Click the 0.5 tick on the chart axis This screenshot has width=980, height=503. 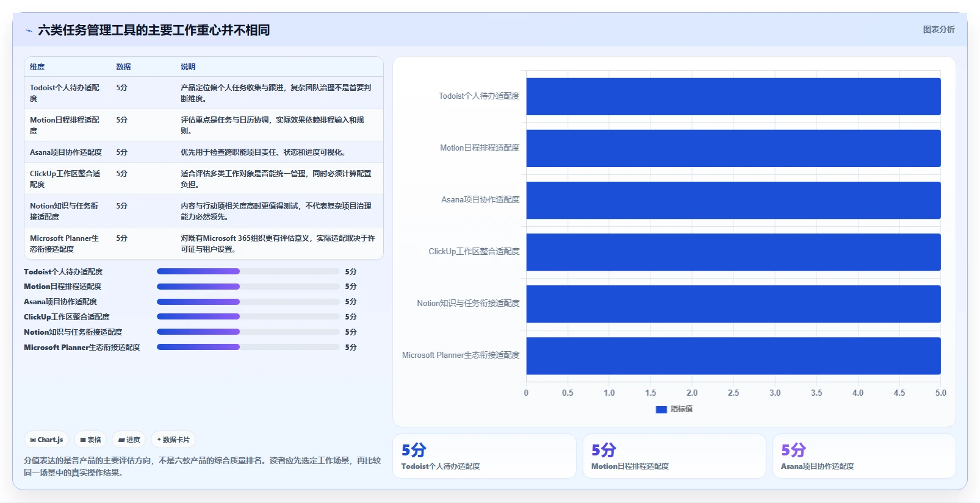[x=567, y=393]
